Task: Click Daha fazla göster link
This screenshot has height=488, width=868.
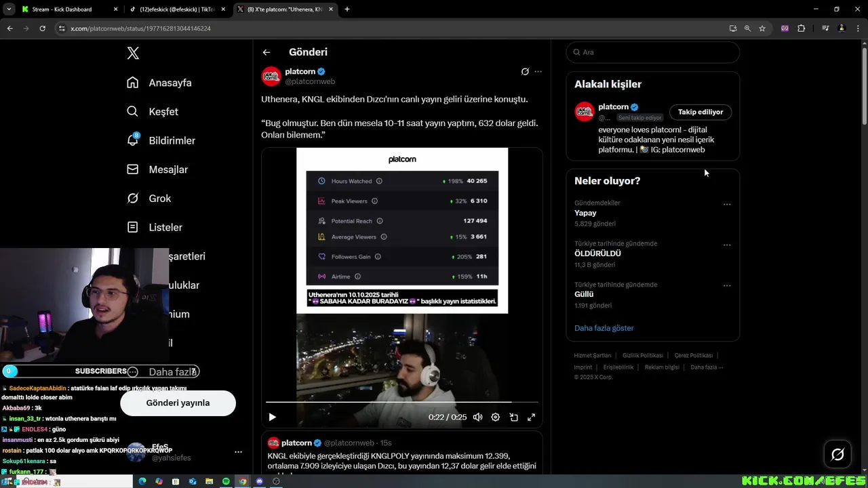Action: click(x=604, y=328)
